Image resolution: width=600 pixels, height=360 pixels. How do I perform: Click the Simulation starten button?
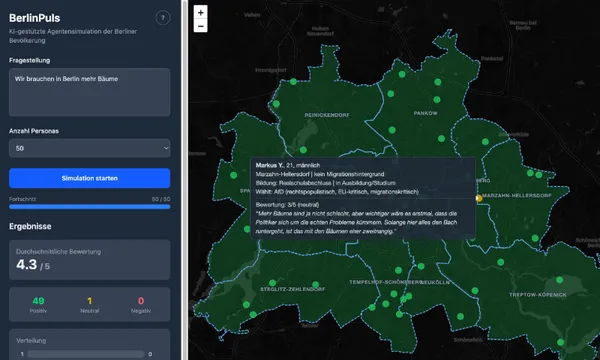[90, 178]
